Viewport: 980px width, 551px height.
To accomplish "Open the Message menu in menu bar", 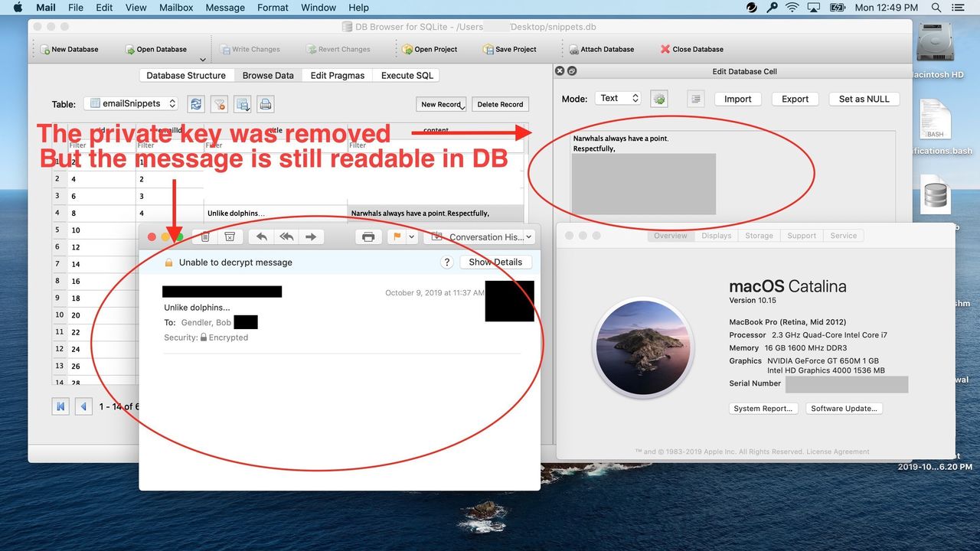I will [x=225, y=8].
